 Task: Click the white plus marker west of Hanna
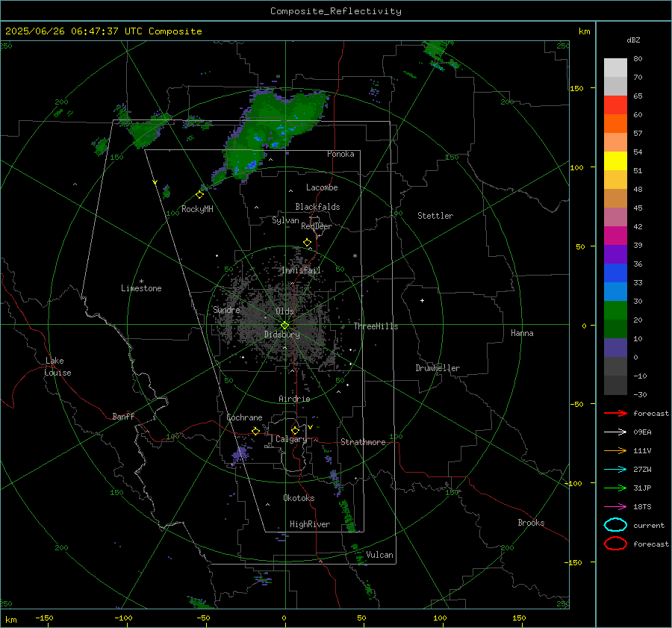(422, 300)
